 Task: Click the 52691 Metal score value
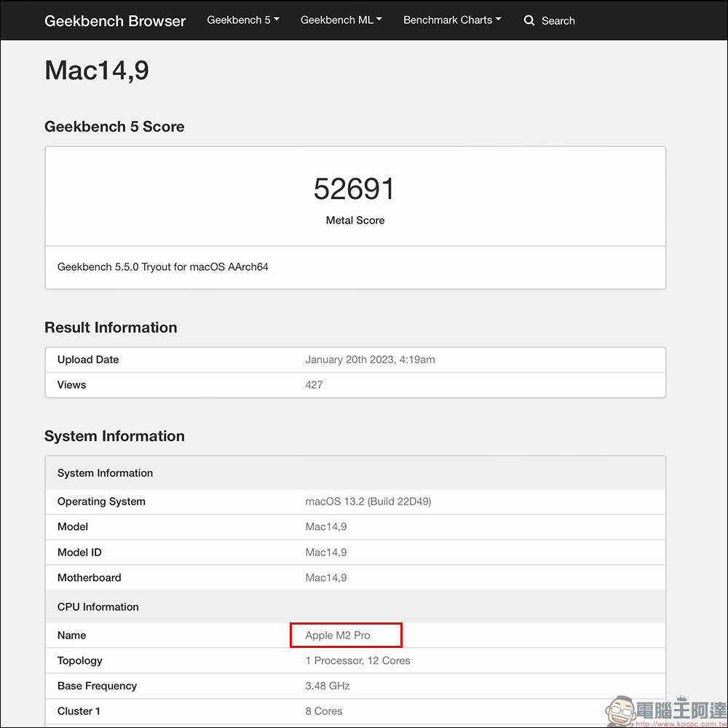(355, 189)
